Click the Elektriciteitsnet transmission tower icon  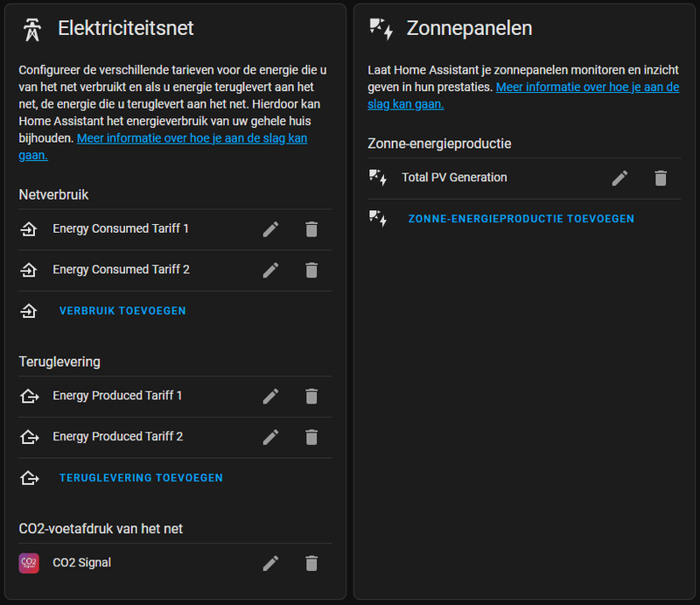point(31,29)
